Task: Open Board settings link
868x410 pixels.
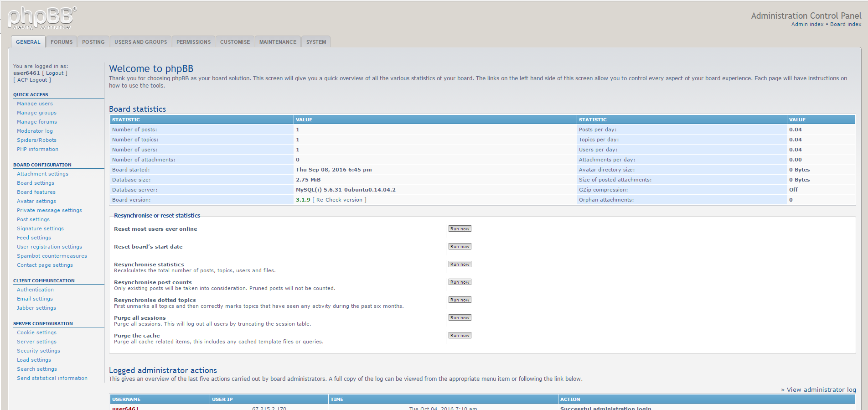Action: point(36,183)
